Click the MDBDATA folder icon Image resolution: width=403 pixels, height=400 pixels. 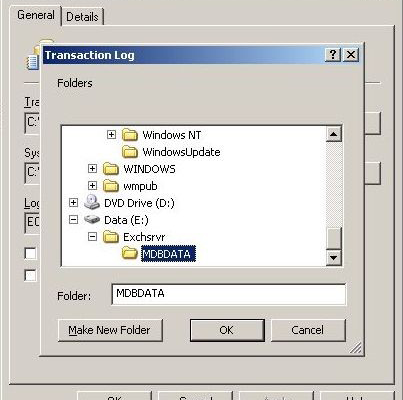tap(130, 254)
